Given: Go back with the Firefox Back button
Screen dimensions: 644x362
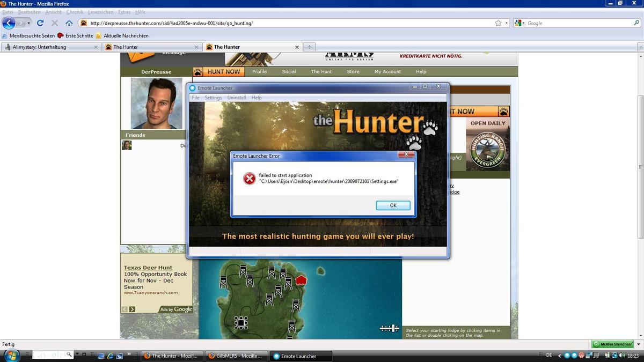Looking at the screenshot, I should point(9,23).
